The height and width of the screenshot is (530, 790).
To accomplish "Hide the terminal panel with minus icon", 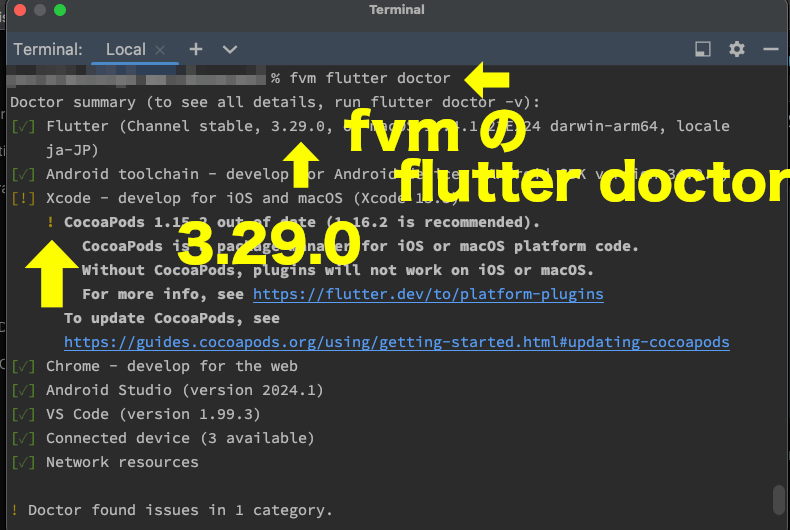I will 771,49.
